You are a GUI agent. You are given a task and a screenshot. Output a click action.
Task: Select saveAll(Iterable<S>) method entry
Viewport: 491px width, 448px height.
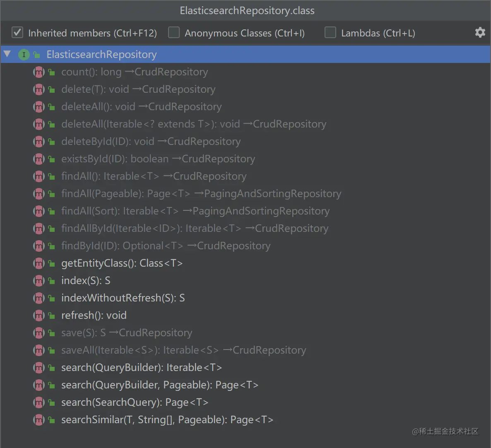pyautogui.click(x=183, y=350)
